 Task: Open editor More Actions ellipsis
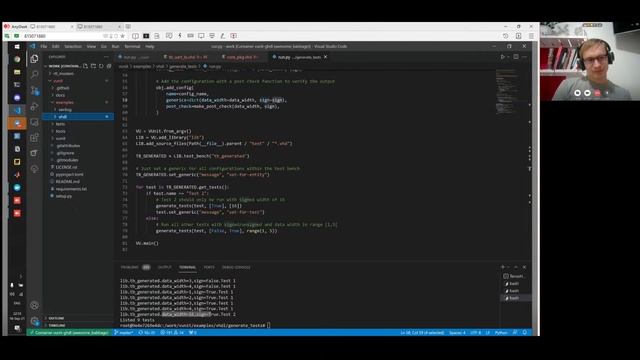[x=524, y=57]
